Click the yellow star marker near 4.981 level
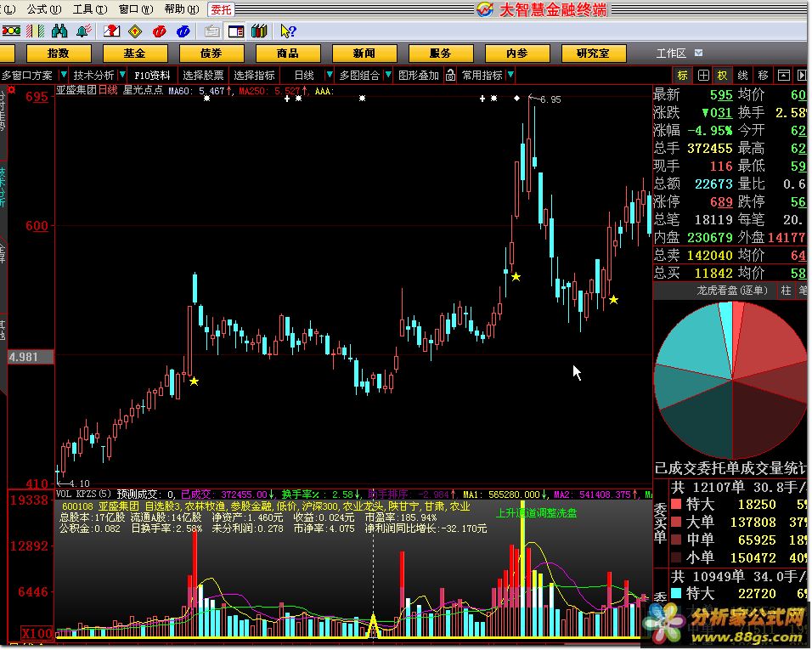The image size is (812, 650). click(194, 382)
